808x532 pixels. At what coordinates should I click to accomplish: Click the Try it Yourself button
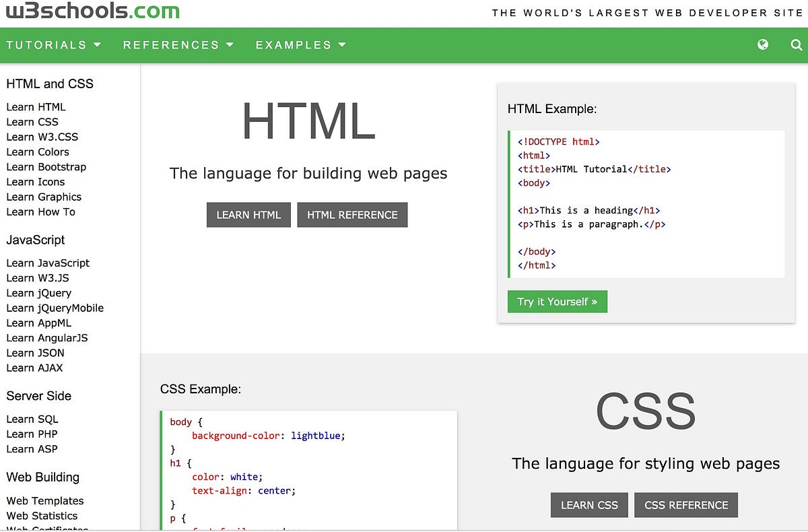[x=557, y=302]
